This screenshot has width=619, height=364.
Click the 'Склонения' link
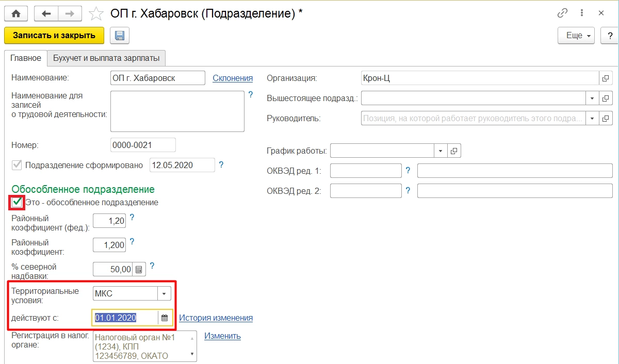[233, 78]
